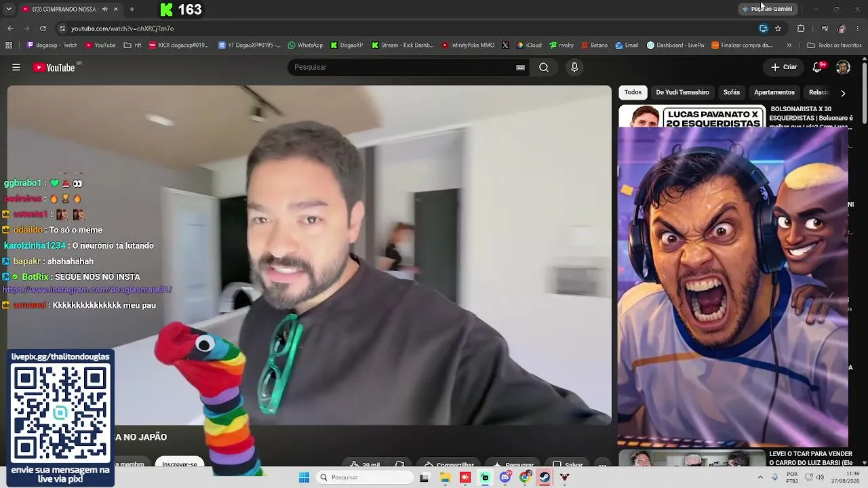Go back to the previous page
Image resolution: width=868 pixels, height=488 pixels.
click(x=10, y=28)
